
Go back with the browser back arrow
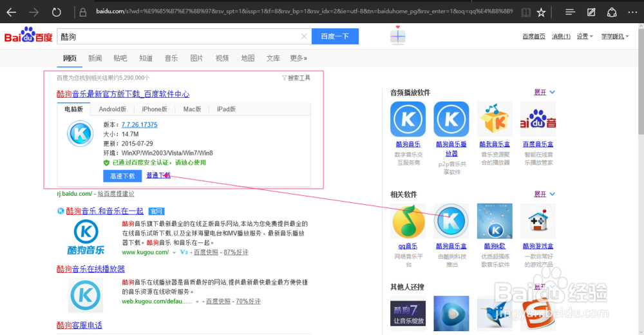click(11, 12)
